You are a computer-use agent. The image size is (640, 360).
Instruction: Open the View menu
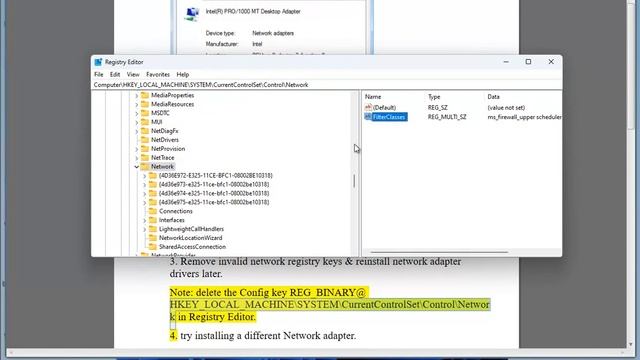[133, 74]
